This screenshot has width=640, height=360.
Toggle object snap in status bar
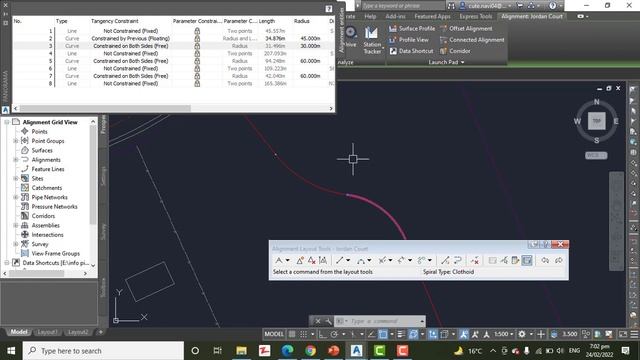(x=383, y=334)
